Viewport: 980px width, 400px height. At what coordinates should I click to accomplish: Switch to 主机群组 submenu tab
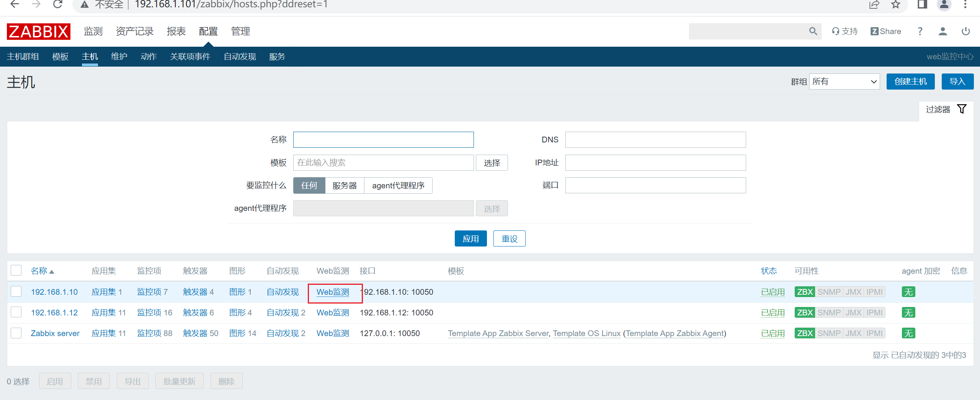23,57
